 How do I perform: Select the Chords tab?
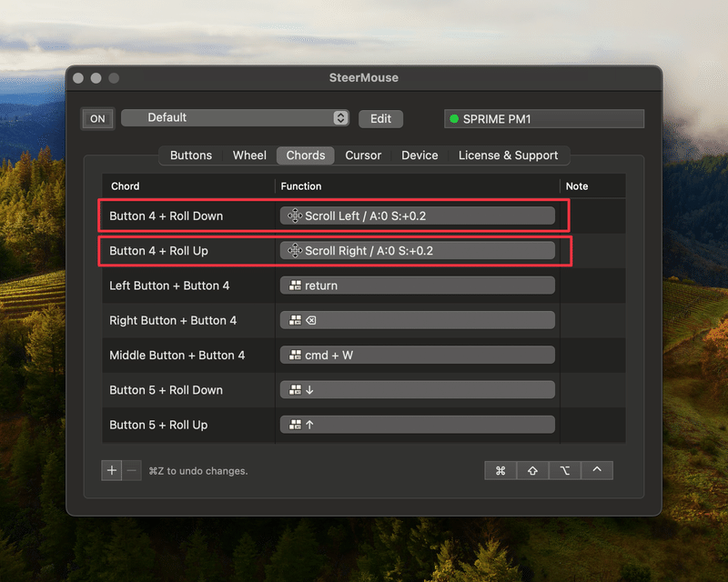tap(306, 156)
